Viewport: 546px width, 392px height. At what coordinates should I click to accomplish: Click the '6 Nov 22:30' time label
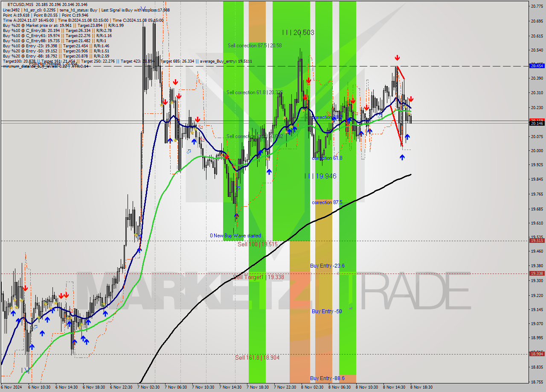[x=121, y=387]
